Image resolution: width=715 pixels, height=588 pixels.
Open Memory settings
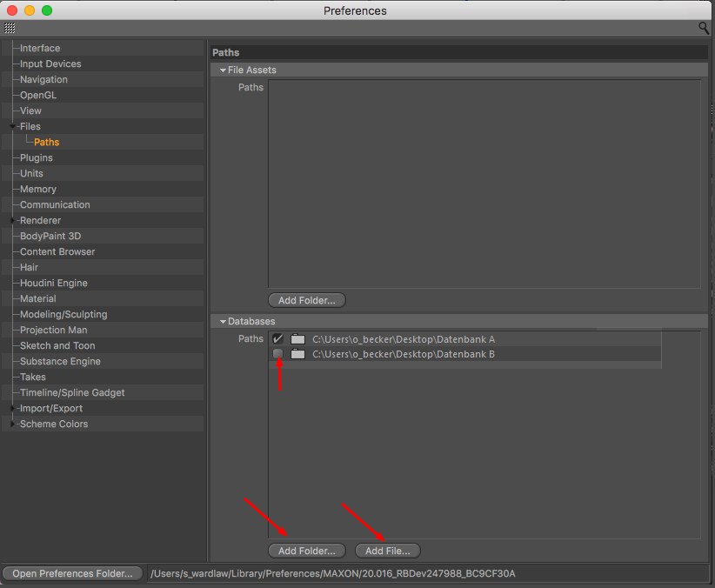pos(38,189)
